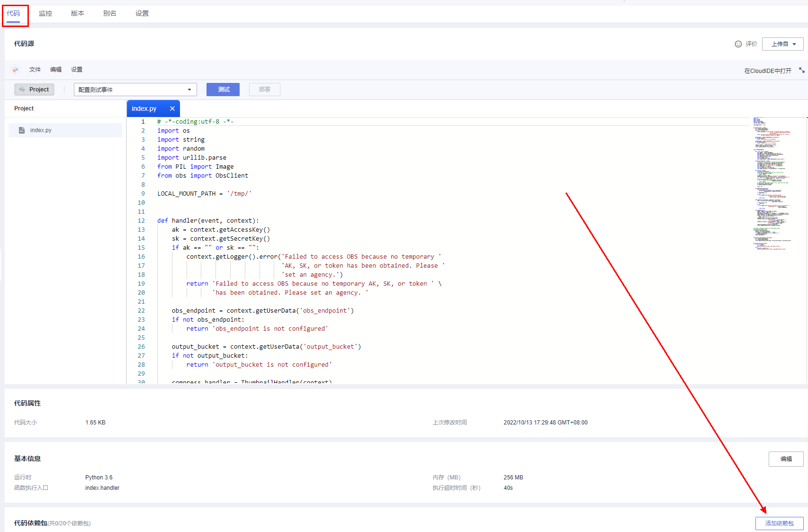Click the CloudIDE logo icon in editor menu
Screen dimensions: 808x532
[16, 70]
